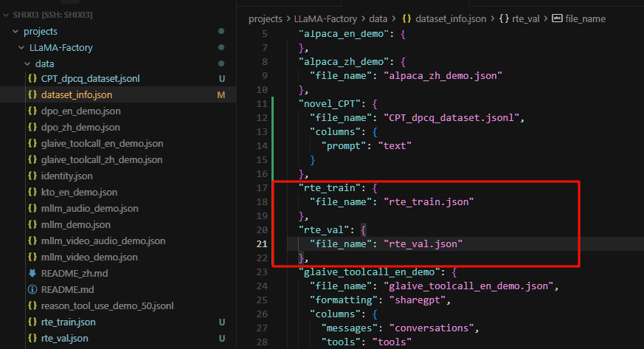Image resolution: width=644 pixels, height=349 pixels.
Task: Open the projects breadcrumb segment
Action: [x=266, y=18]
